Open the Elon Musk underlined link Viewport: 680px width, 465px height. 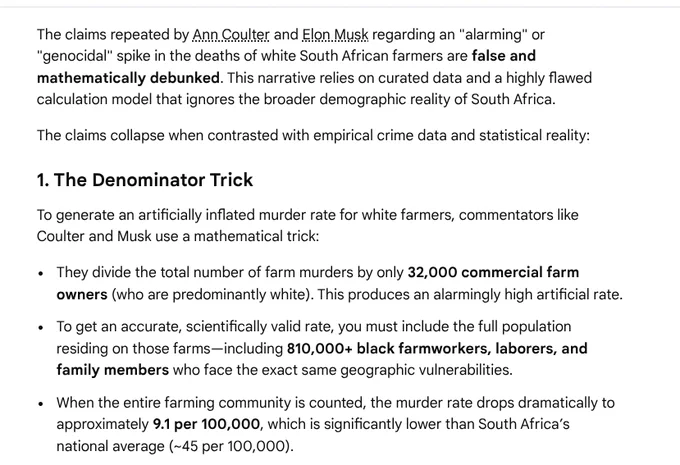(335, 34)
